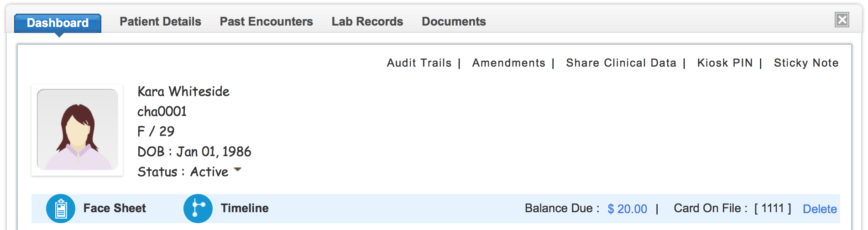Add a Sticky Note

(806, 63)
